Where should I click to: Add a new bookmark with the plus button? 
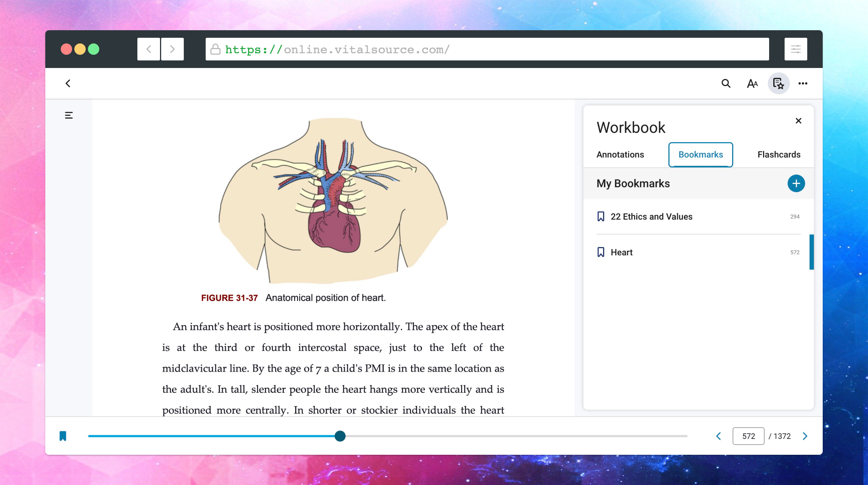pyautogui.click(x=796, y=183)
